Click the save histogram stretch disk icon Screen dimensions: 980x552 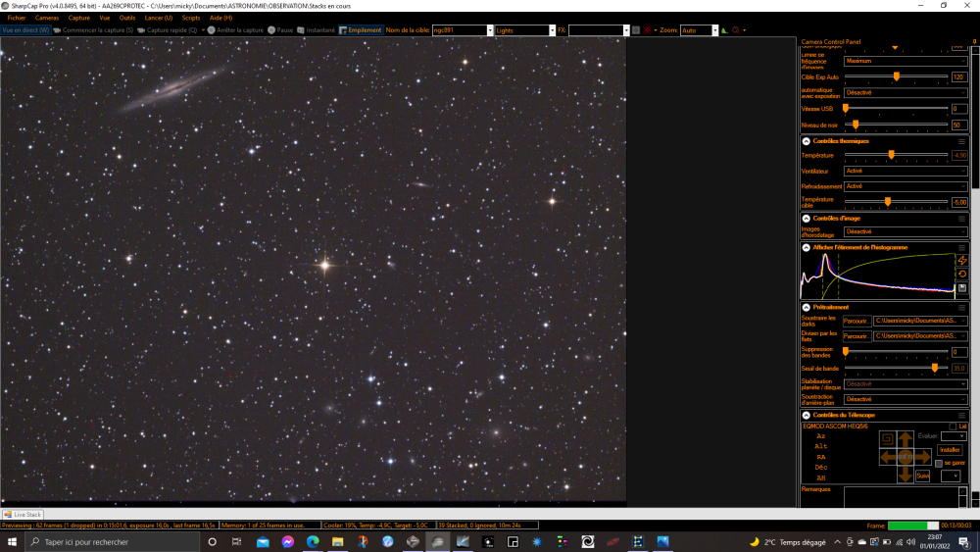tap(962, 288)
